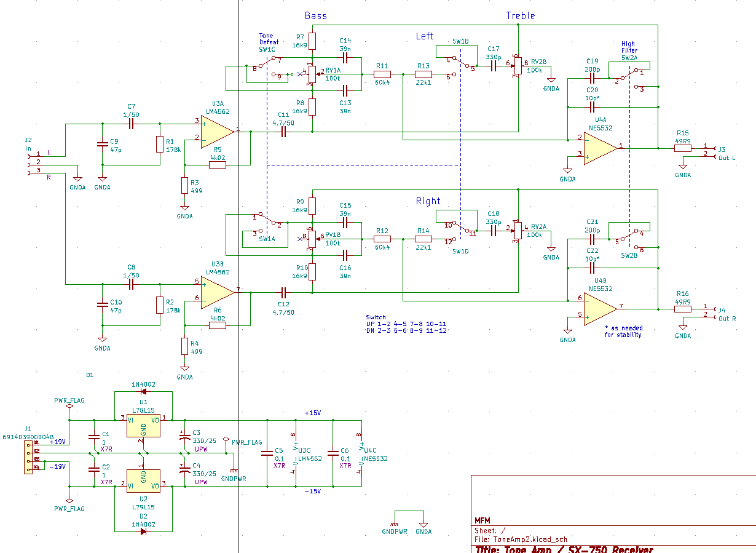
Task: Select potentiometer RV1A 100k
Action: [x=312, y=74]
